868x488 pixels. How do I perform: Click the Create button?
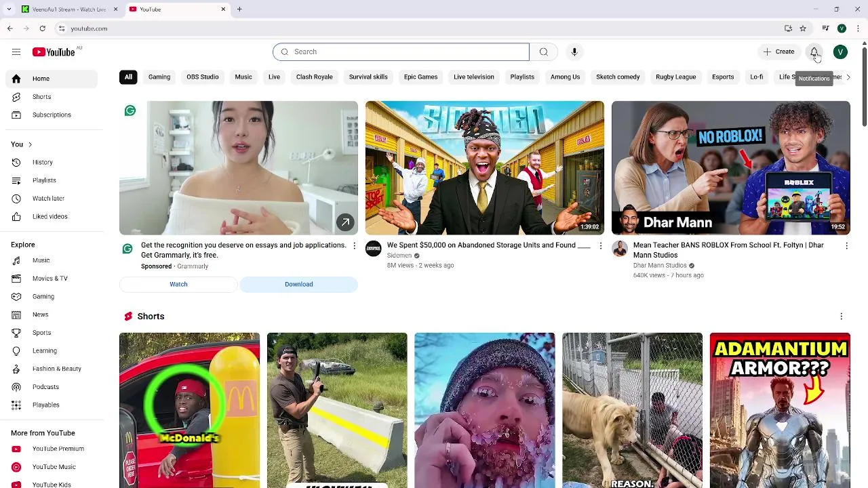tap(778, 52)
